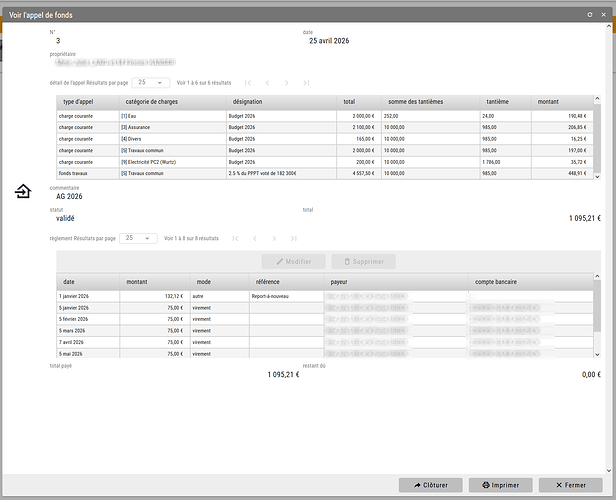Click the Fermer button
The width and height of the screenshot is (616, 500).
pyautogui.click(x=570, y=485)
